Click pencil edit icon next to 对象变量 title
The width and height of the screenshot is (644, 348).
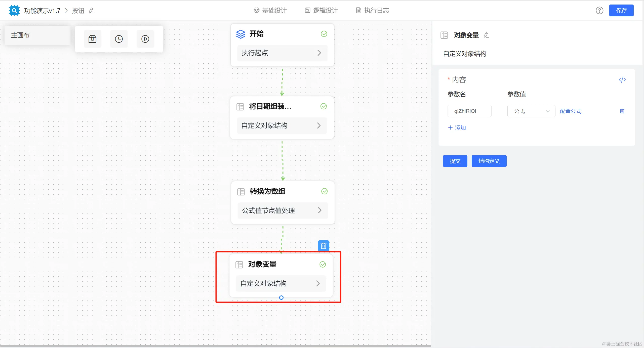(486, 35)
